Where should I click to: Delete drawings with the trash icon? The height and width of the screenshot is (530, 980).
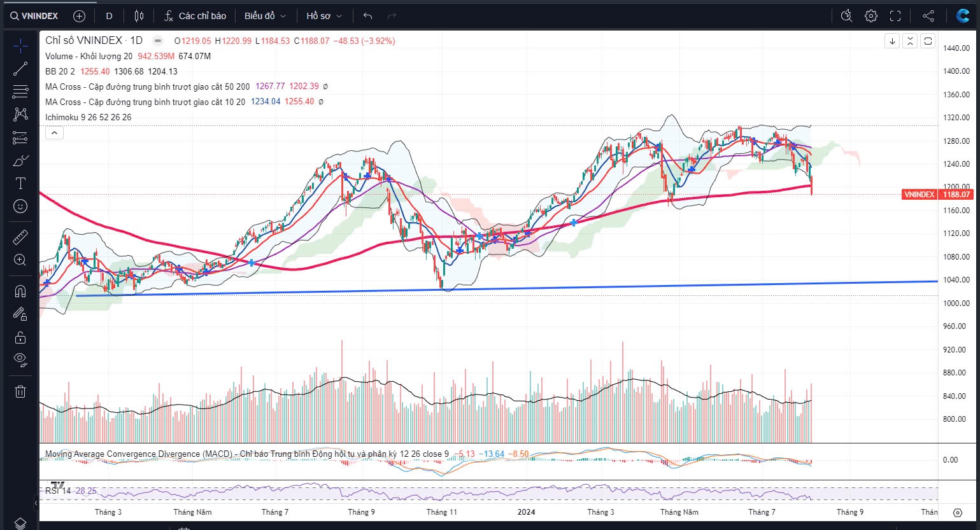[20, 391]
